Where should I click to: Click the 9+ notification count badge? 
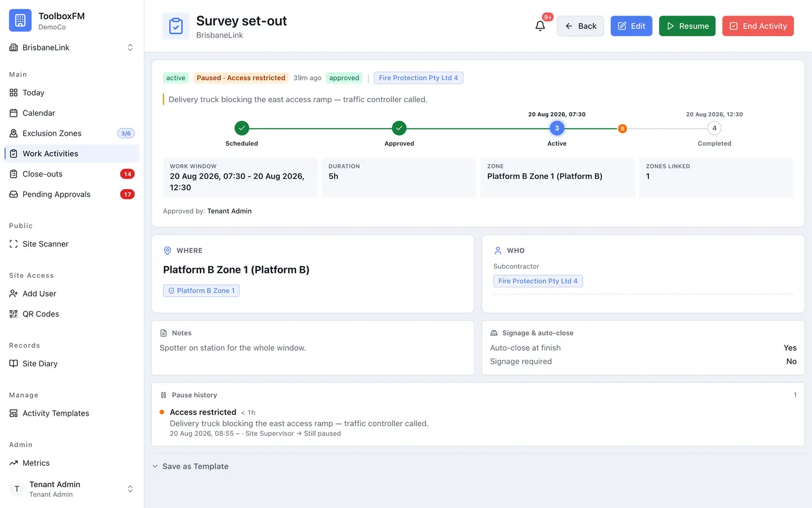pos(548,17)
